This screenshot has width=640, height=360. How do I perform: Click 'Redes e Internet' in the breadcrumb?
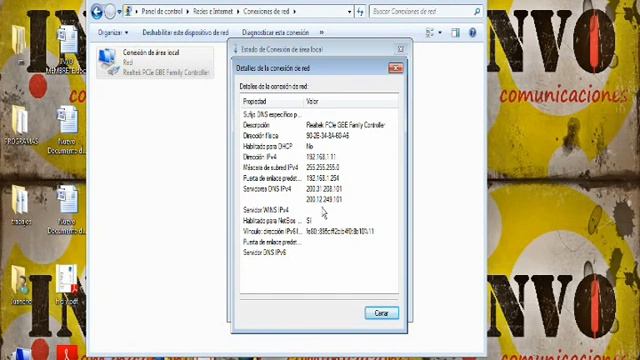(x=213, y=11)
